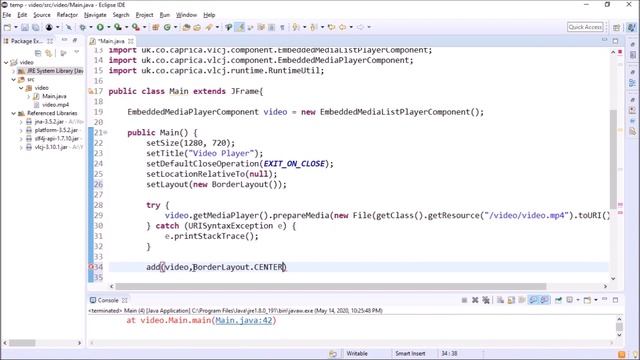Toggle Show Console on standard error change
This screenshot has height=360, width=640.
(544, 300)
